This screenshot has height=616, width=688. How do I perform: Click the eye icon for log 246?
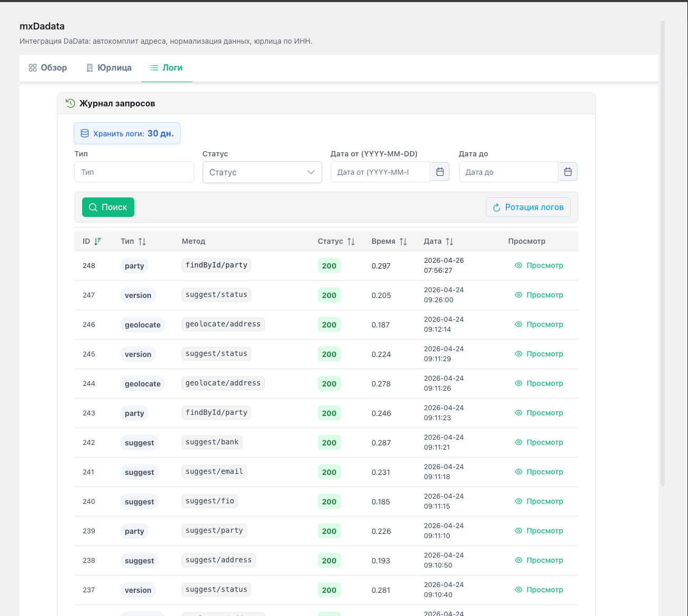[519, 324]
